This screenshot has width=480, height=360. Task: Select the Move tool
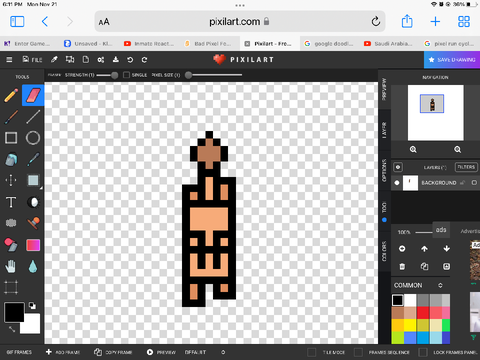11,180
